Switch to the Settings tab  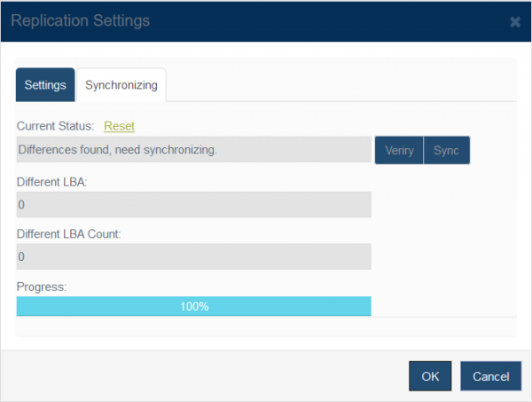click(45, 85)
